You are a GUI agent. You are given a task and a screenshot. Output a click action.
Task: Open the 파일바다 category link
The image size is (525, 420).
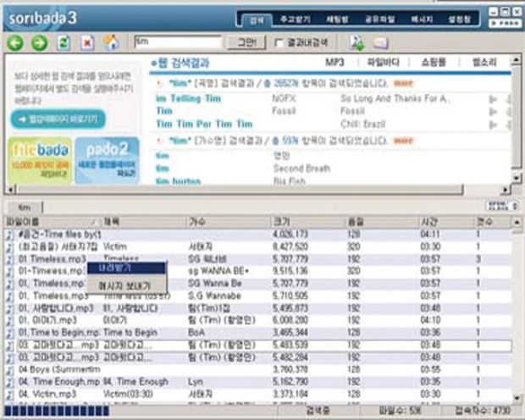pos(383,63)
